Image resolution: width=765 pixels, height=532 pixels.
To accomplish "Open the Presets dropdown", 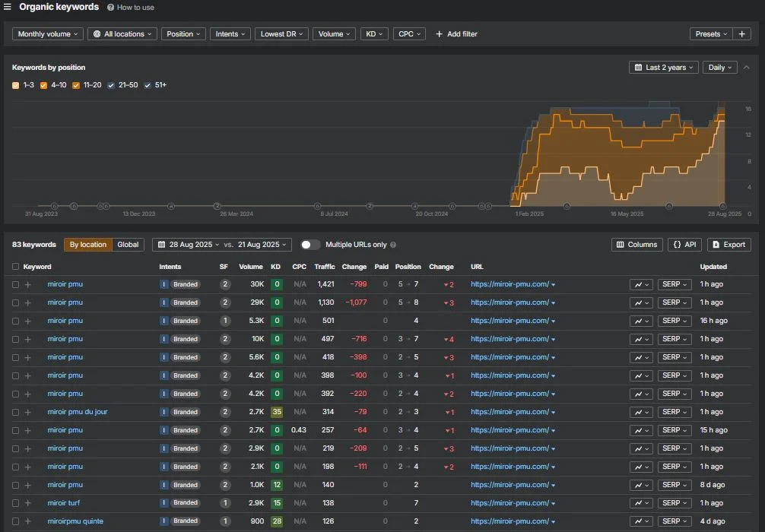I will (711, 34).
